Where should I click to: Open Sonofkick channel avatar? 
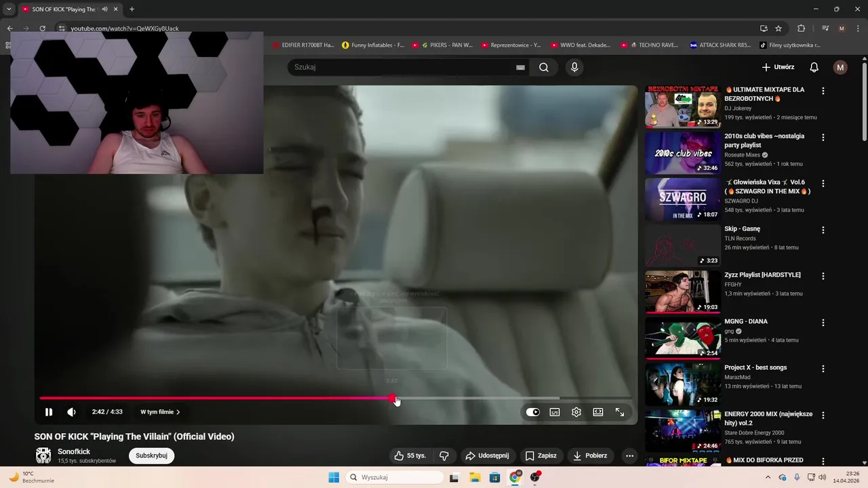click(x=43, y=455)
